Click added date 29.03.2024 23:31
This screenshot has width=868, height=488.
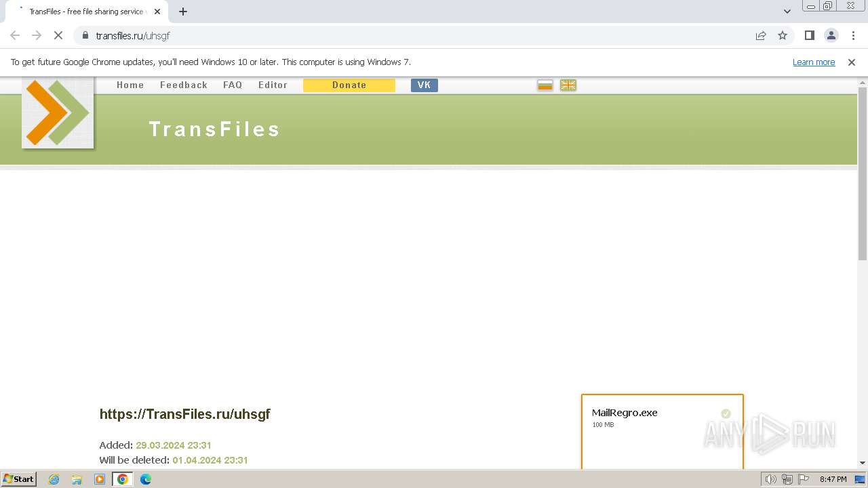click(174, 445)
